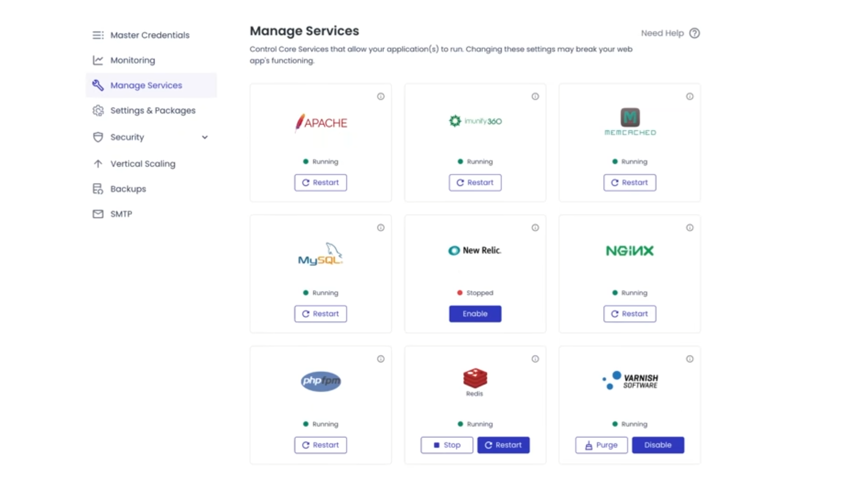
Task: Enable the New Relic service
Action: [475, 314]
